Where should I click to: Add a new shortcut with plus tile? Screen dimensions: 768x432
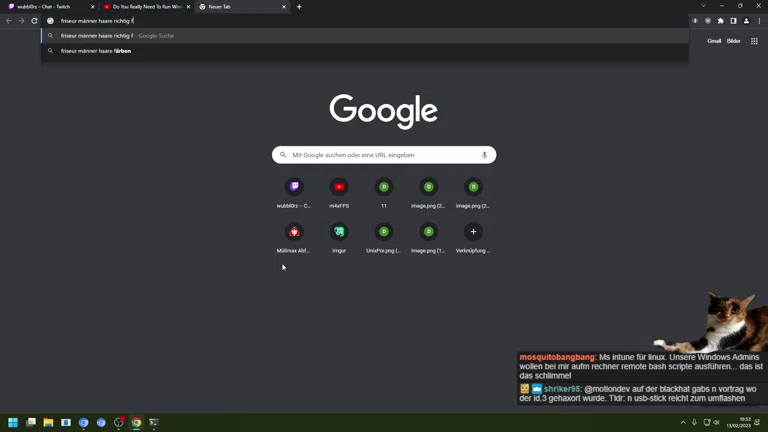(473, 232)
